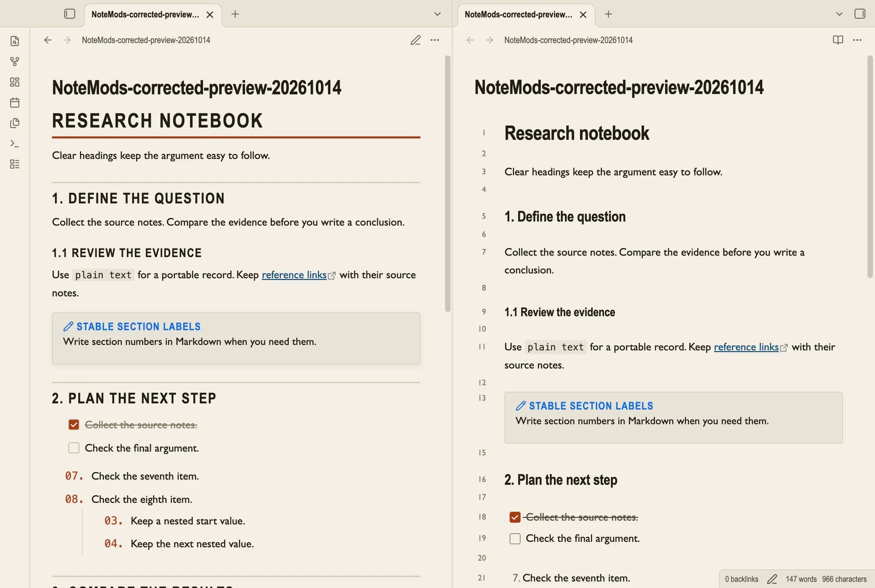Tick the 'Check the final argument' box in the right pane
875x588 pixels.
[515, 538]
